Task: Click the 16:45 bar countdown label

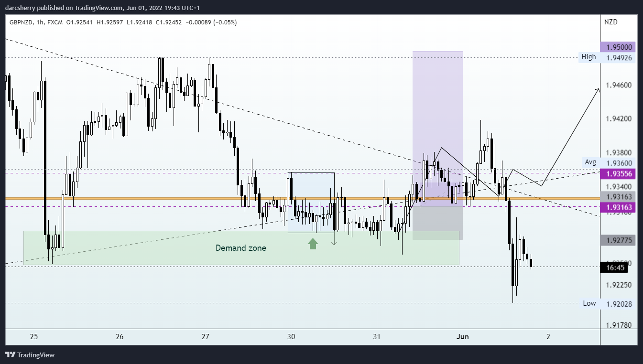Action: (x=615, y=268)
